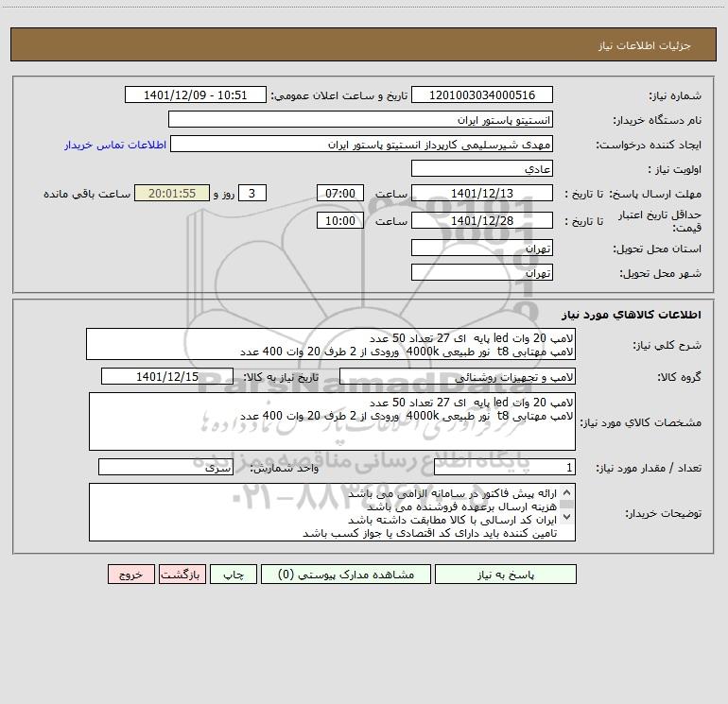The width and height of the screenshot is (728, 704).
Task: Click section title اطلاعات کالاهای مورد نیاز
Action: click(x=631, y=314)
